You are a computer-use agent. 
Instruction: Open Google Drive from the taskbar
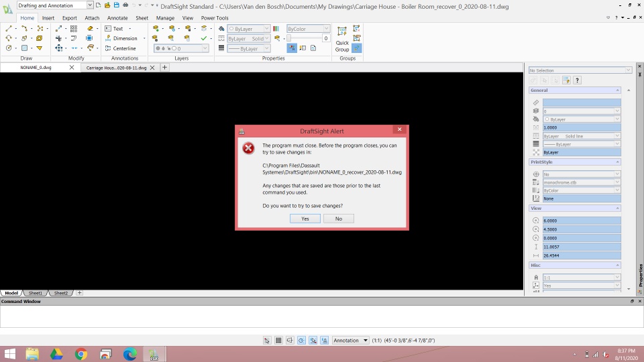56,354
